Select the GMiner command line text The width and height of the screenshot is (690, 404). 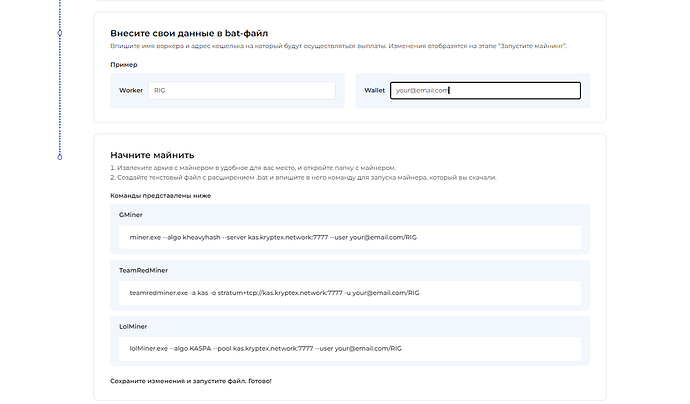tap(273, 237)
